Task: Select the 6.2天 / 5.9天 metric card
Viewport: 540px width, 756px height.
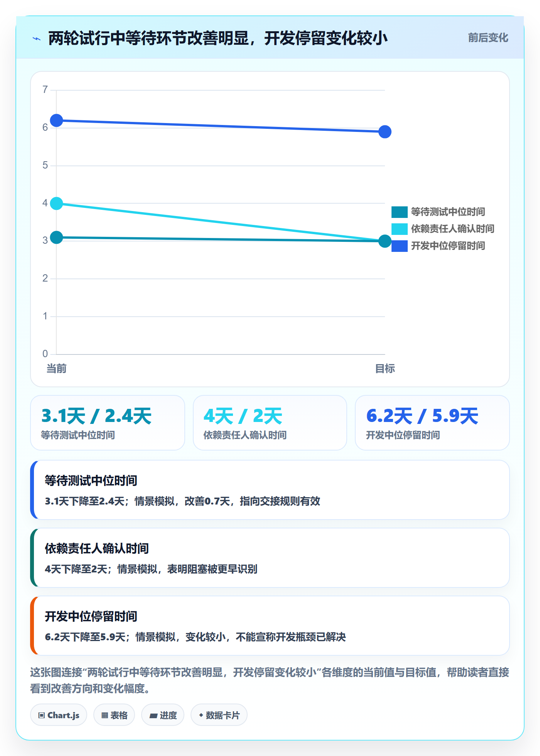Action: pyautogui.click(x=432, y=423)
